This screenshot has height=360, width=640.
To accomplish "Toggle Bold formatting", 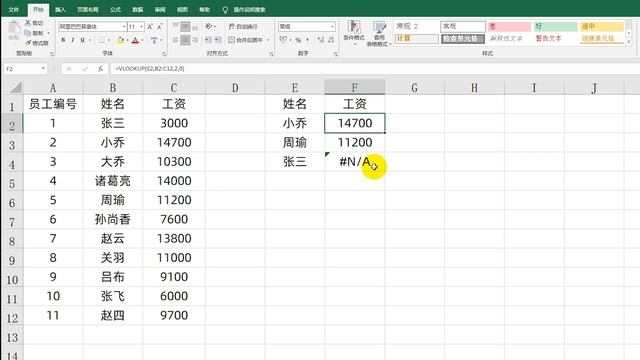I will pyautogui.click(x=63, y=40).
